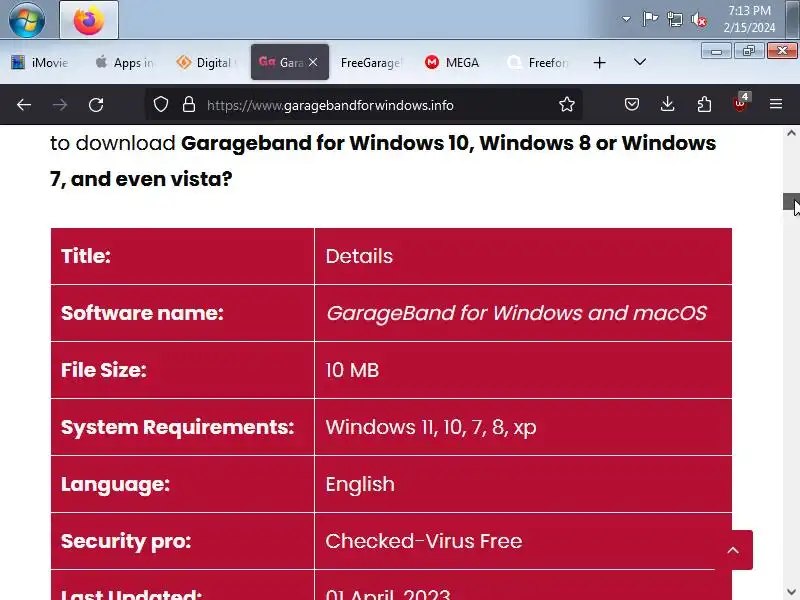The width and height of the screenshot is (800, 600).
Task: Switch to the FreeGarage tab
Action: (371, 62)
